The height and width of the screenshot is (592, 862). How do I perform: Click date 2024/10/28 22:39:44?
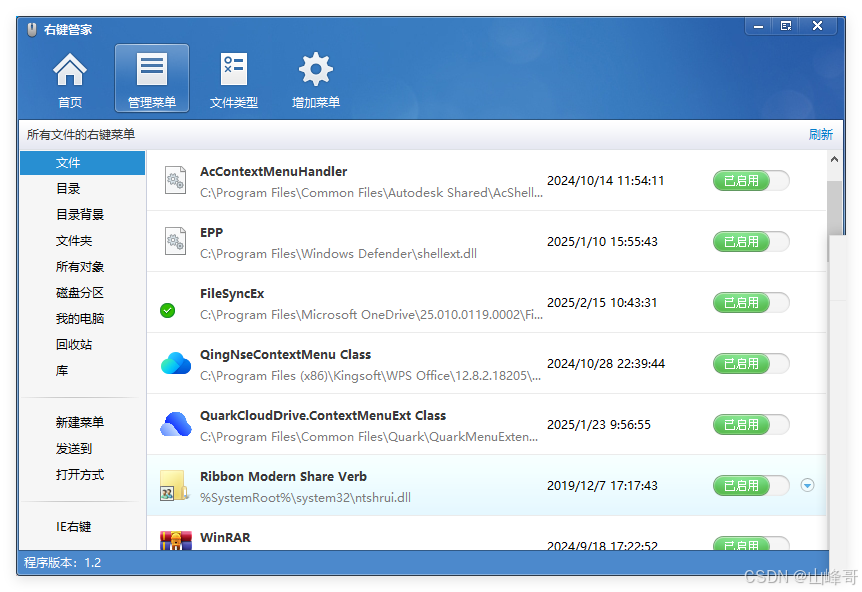606,363
